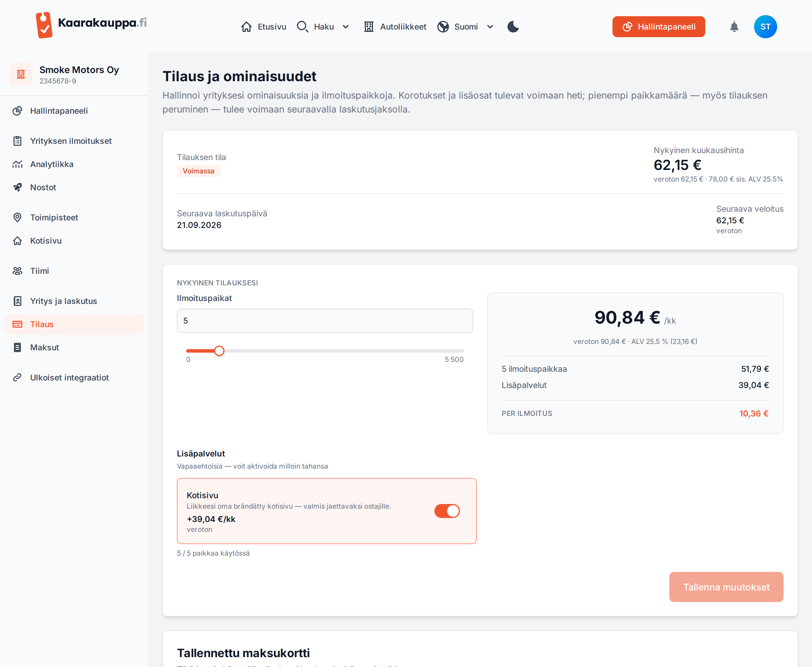Viewport: 812px width, 667px height.
Task: Open Analytiikka in the sidebar
Action: (74, 164)
